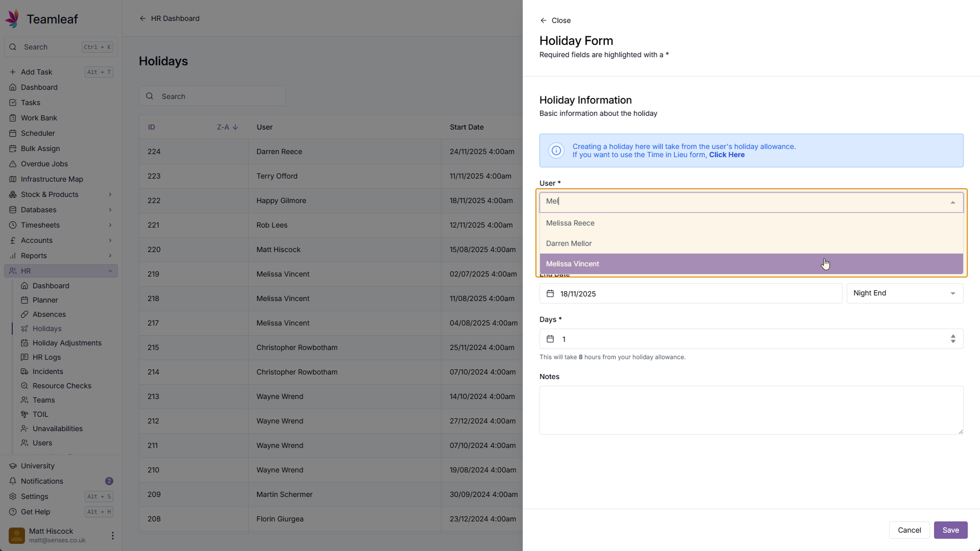Expand the Stock & Products menu
980x551 pixels.
click(110, 194)
